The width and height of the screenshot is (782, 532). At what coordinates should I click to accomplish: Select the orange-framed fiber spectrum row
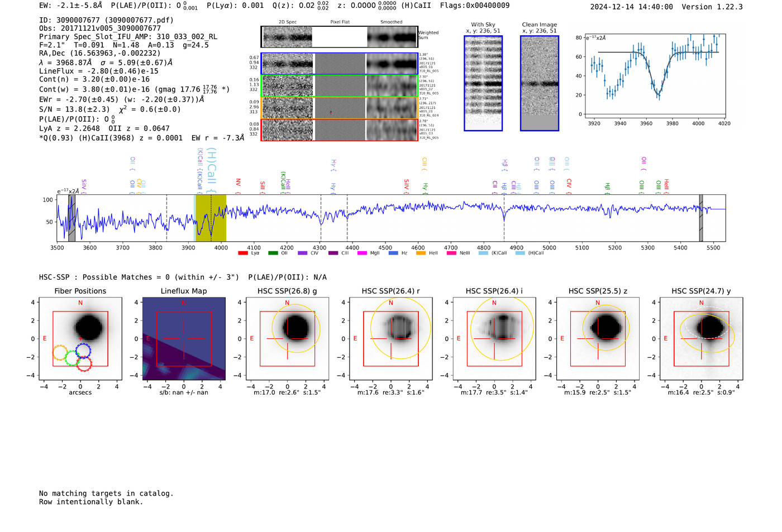click(339, 107)
